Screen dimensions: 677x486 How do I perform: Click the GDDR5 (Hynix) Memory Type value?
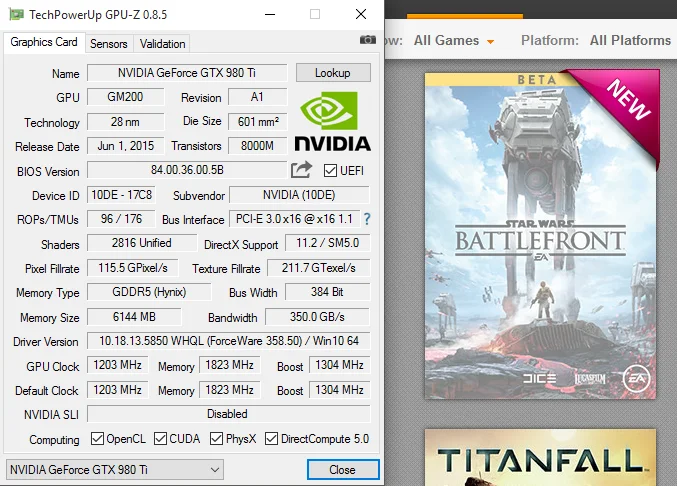149,292
